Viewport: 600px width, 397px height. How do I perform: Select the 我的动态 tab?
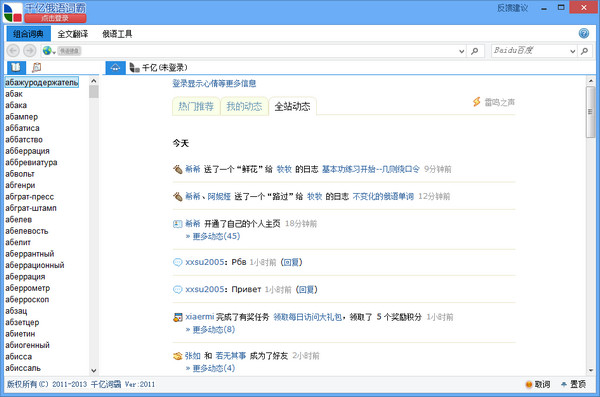tap(244, 106)
